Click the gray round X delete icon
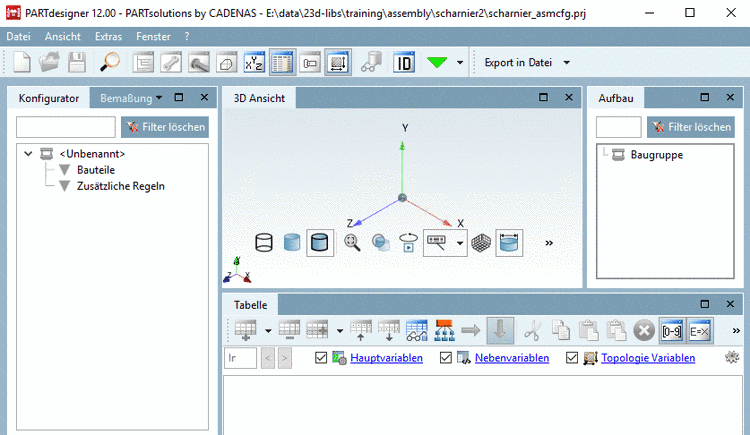Viewport: 750px width, 435px height. click(644, 330)
